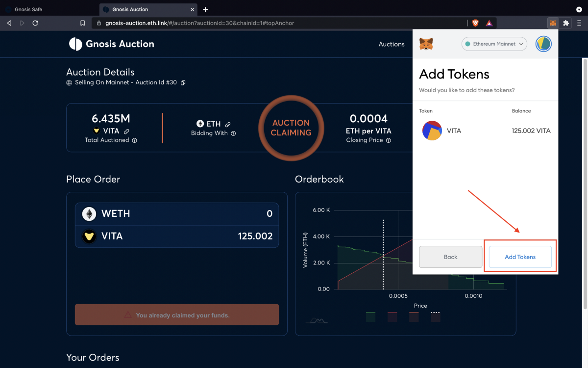Open the MetaMask account avatar menu
The height and width of the screenshot is (368, 588).
click(x=543, y=44)
